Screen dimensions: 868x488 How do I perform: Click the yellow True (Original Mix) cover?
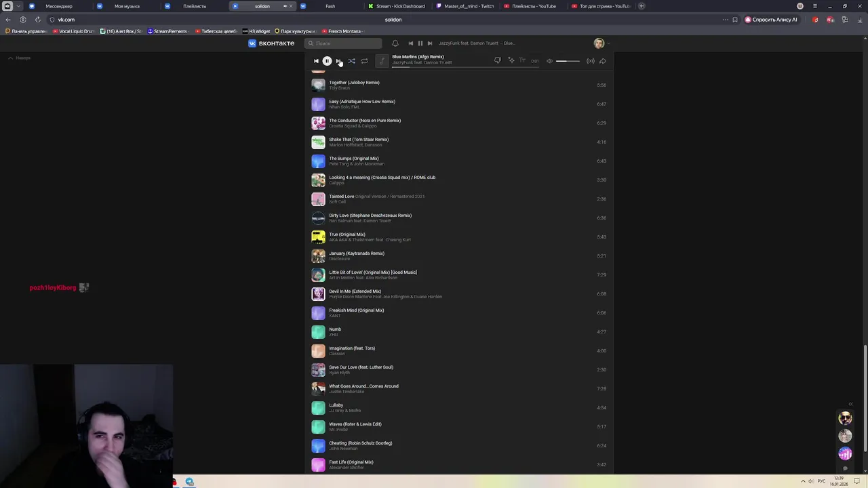[x=318, y=237]
